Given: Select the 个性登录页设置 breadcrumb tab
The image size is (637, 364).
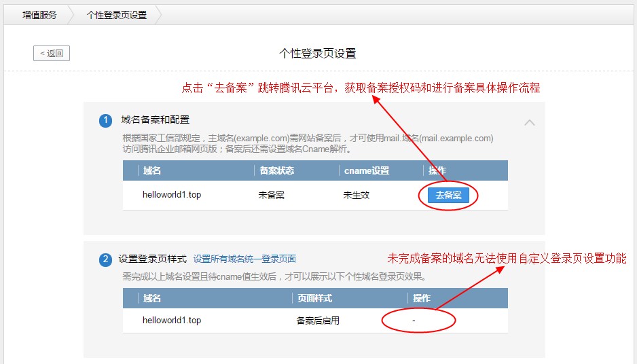Looking at the screenshot, I should pyautogui.click(x=117, y=14).
